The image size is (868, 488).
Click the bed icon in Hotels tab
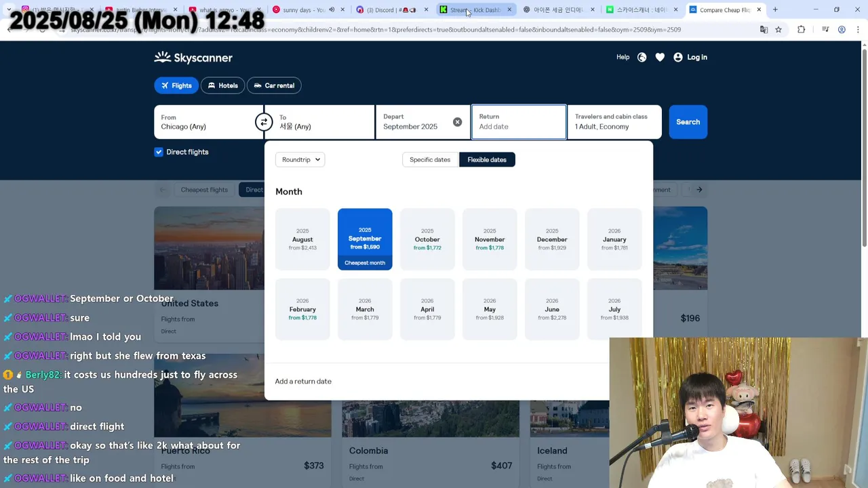(212, 85)
